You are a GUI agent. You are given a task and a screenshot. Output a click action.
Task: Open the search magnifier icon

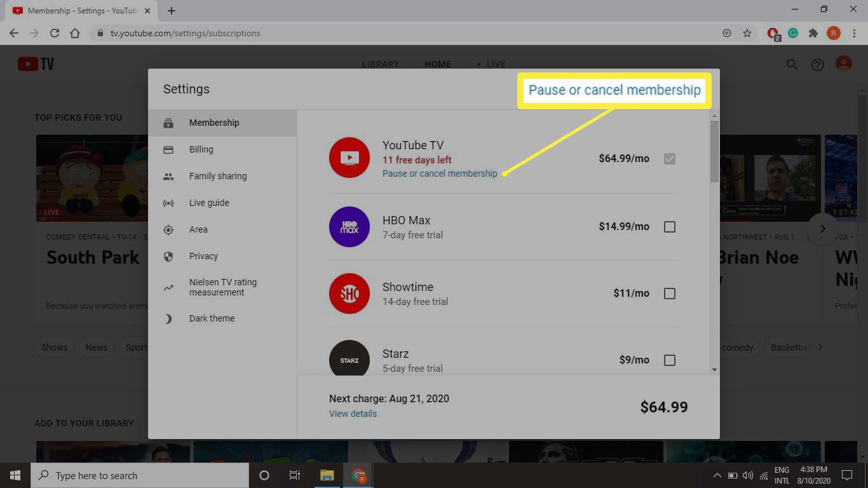(x=792, y=64)
